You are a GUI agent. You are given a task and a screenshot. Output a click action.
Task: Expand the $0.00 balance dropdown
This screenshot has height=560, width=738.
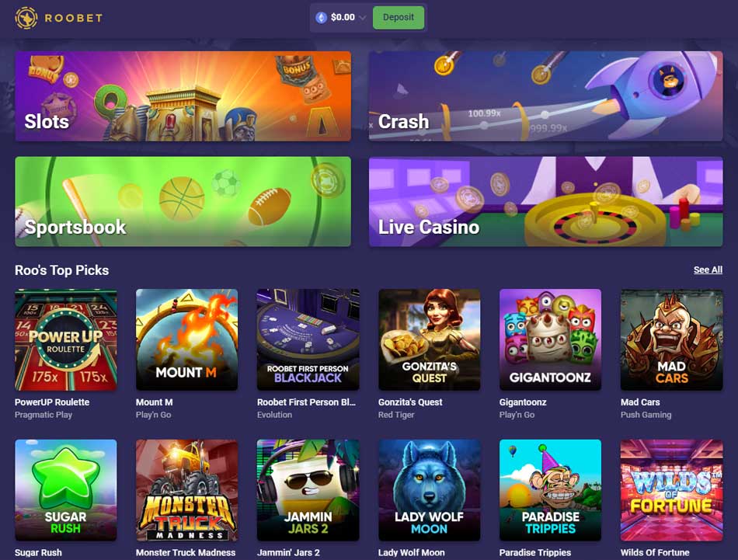363,18
